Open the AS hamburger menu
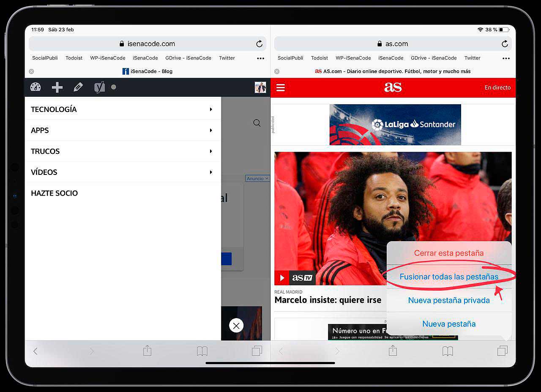This screenshot has width=541, height=392. point(281,87)
